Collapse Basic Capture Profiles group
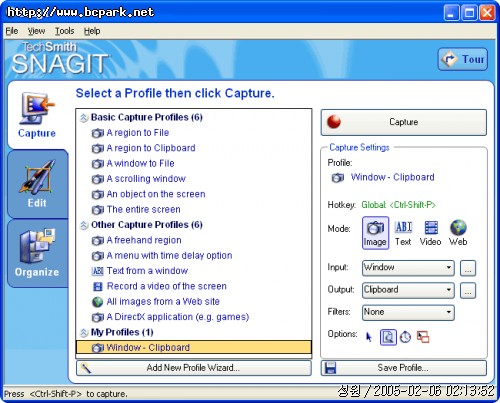The image size is (500, 403). pos(84,117)
